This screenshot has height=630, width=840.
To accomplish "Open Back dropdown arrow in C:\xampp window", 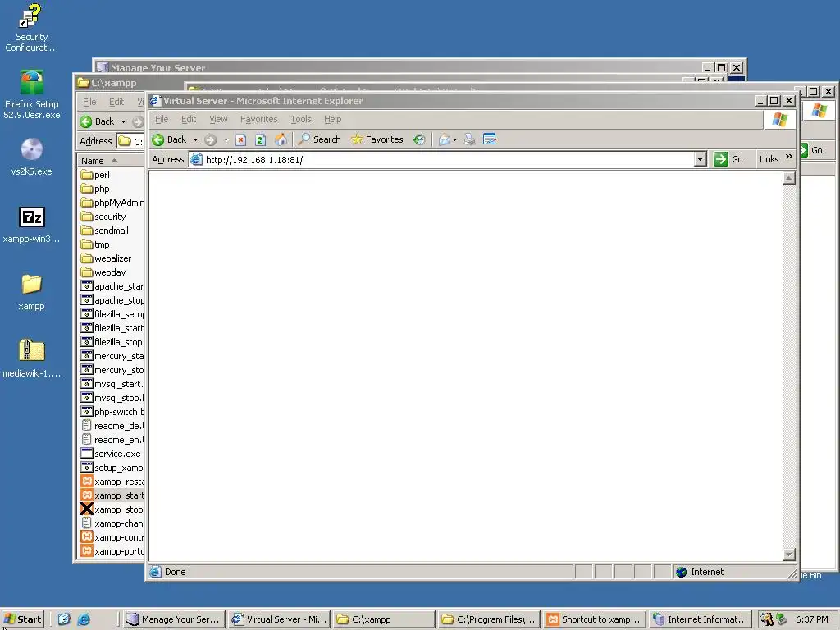I will pos(123,121).
